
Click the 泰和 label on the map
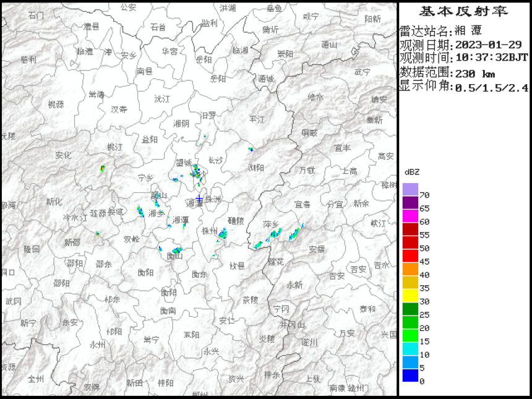point(368,309)
